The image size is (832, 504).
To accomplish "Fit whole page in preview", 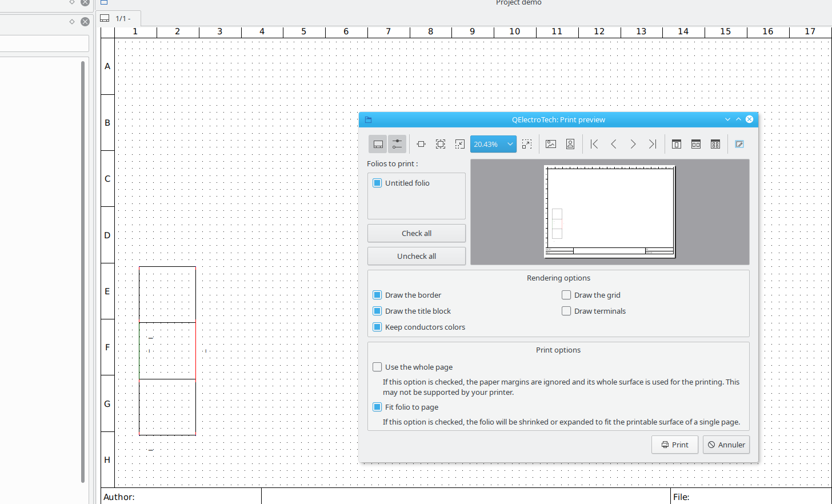I will (x=441, y=144).
